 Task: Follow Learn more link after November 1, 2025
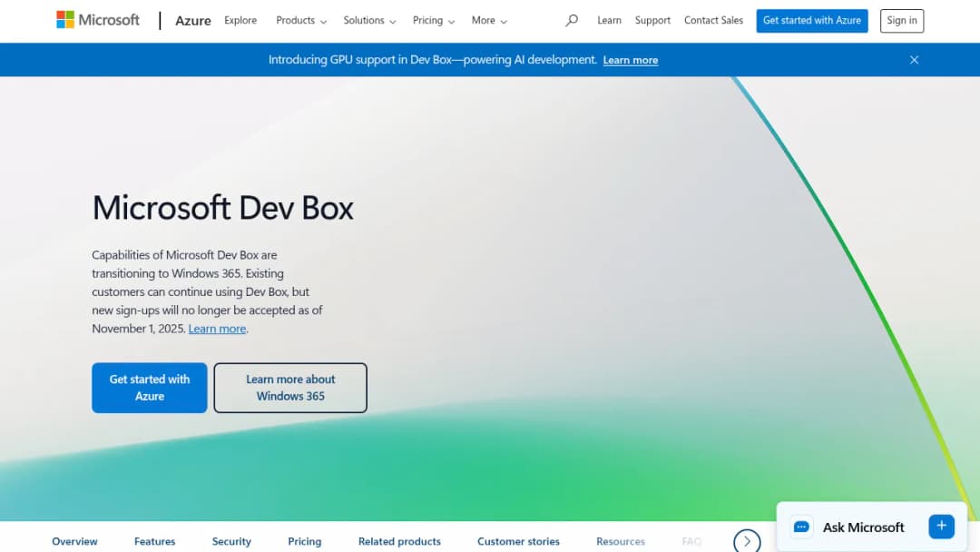217,329
